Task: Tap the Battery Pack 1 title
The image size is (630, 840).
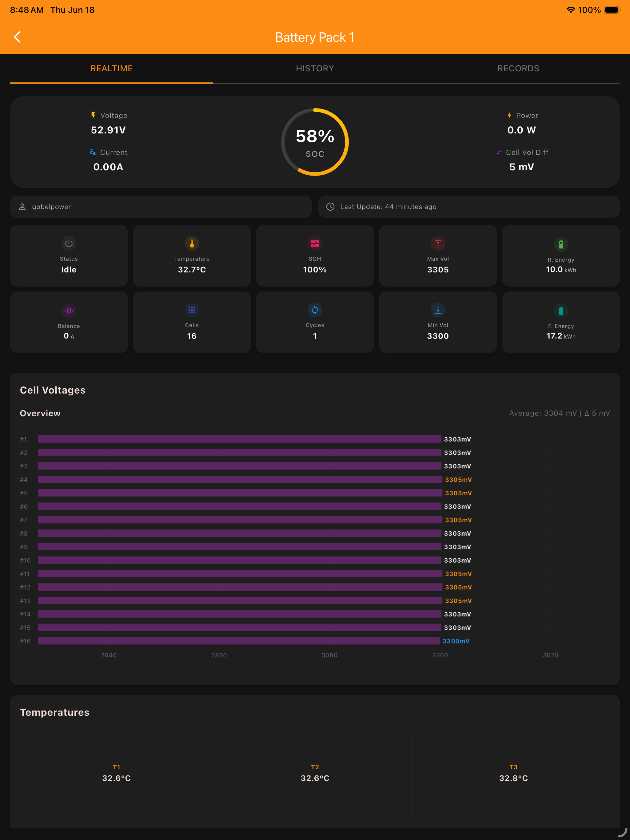Action: click(315, 37)
